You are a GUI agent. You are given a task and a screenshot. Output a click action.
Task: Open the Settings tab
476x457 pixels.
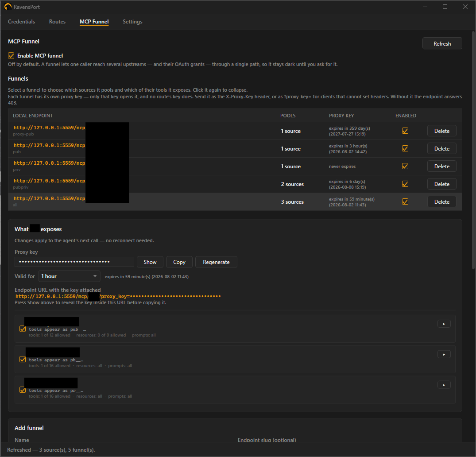(132, 22)
